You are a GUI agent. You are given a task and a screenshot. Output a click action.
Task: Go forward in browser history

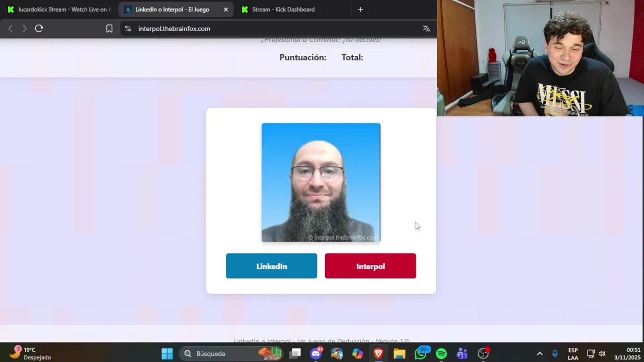24,29
